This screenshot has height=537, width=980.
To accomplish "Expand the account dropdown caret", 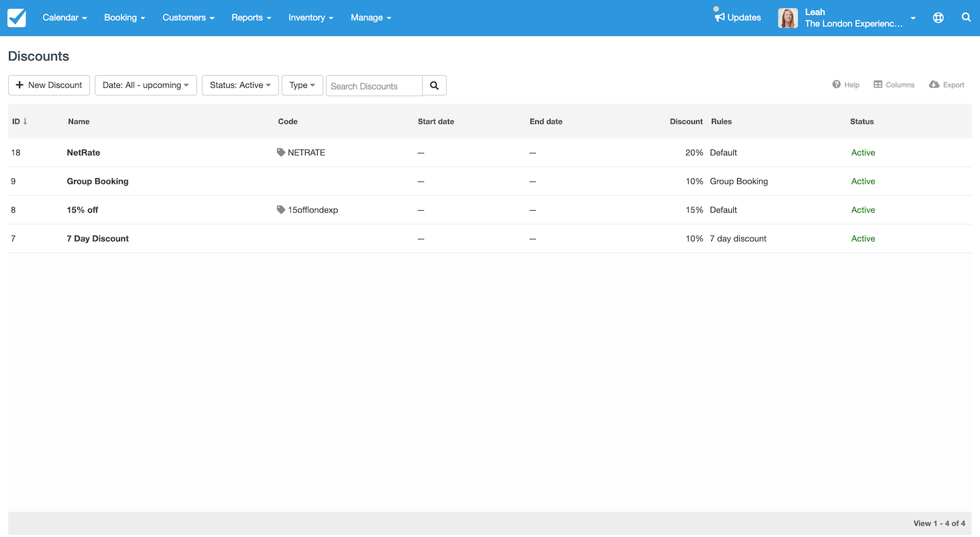I will click(x=913, y=18).
